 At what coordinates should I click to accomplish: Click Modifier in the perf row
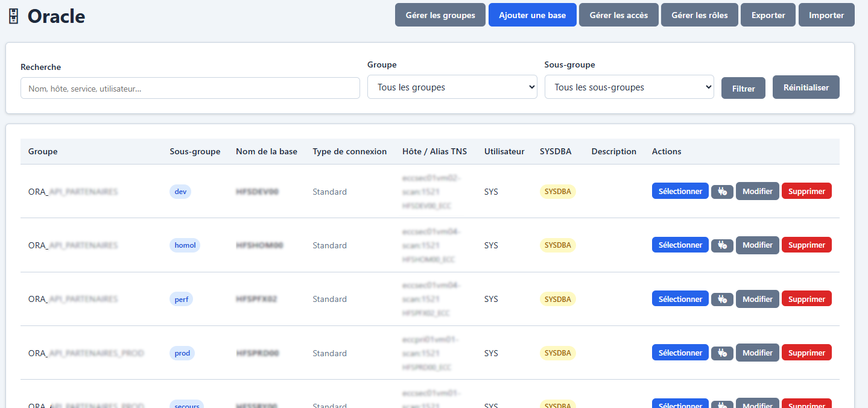(758, 298)
